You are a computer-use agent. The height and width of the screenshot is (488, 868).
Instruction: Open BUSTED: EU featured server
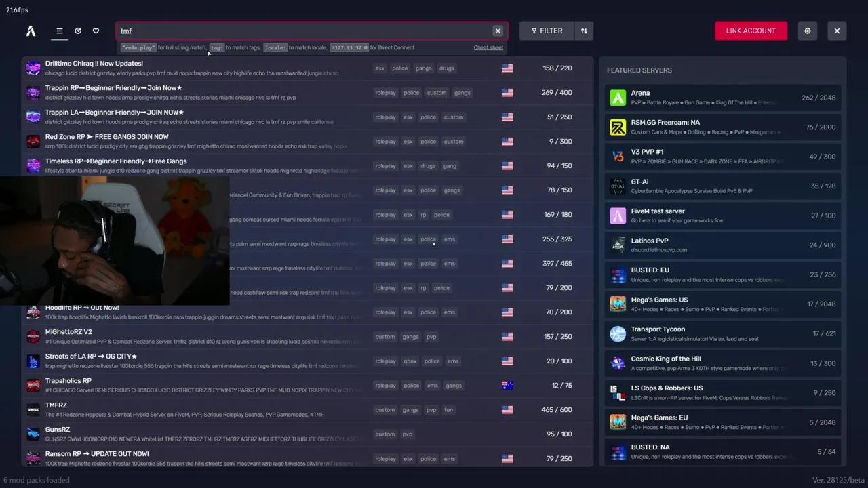click(x=723, y=274)
